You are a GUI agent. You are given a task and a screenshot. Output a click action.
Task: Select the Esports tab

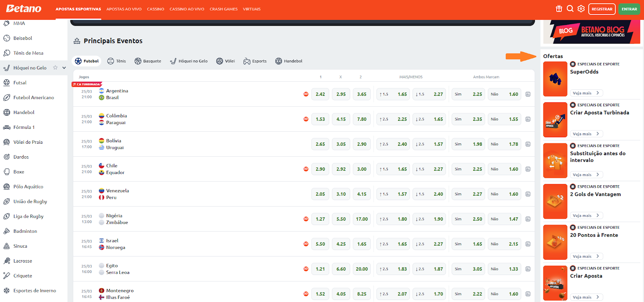[255, 61]
